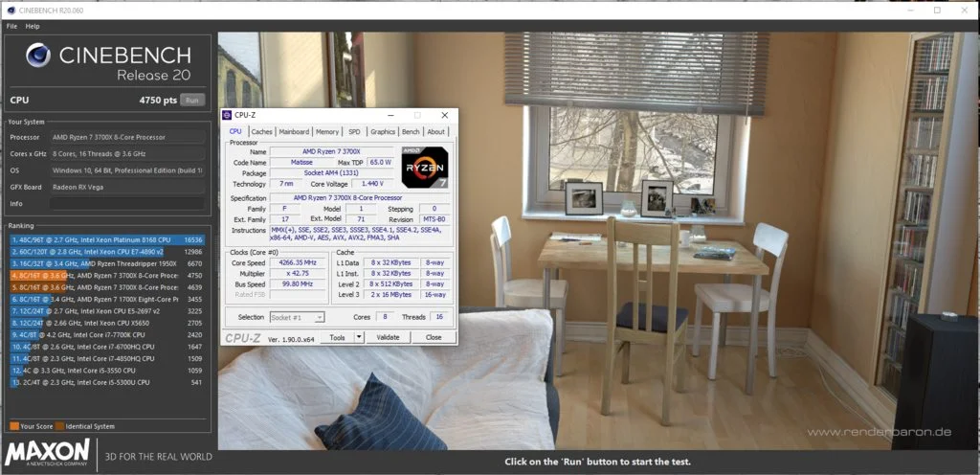Select ranking row Intel Xeon CPU E7-4890 v2
The image size is (980, 475).
point(107,252)
